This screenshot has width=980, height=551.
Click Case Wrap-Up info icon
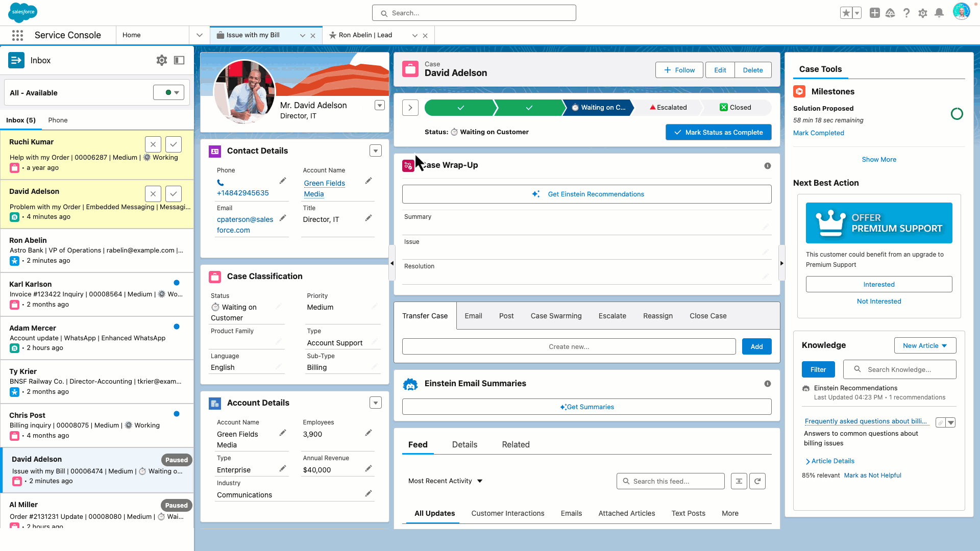tap(767, 166)
